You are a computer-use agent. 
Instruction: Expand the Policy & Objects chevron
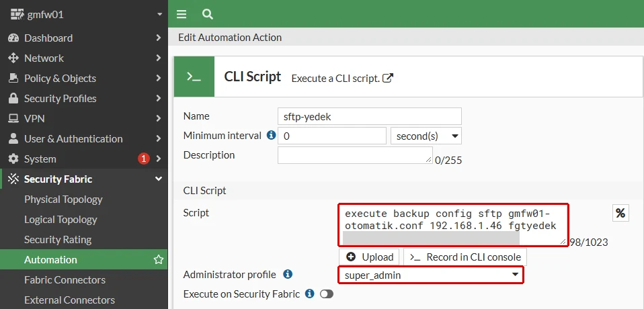(159, 78)
